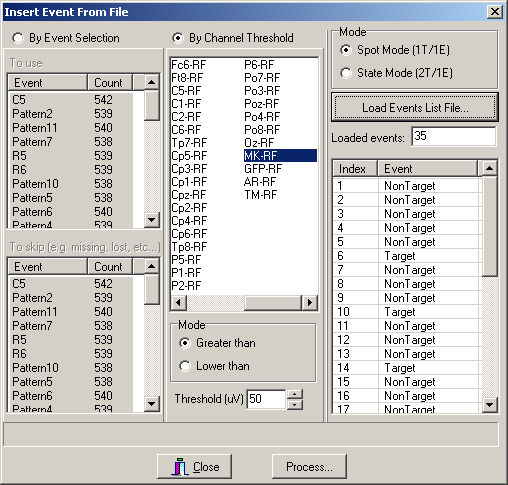The image size is (508, 485).
Task: Click the channel list's horizontal scrollbar thumb
Action: click(273, 302)
